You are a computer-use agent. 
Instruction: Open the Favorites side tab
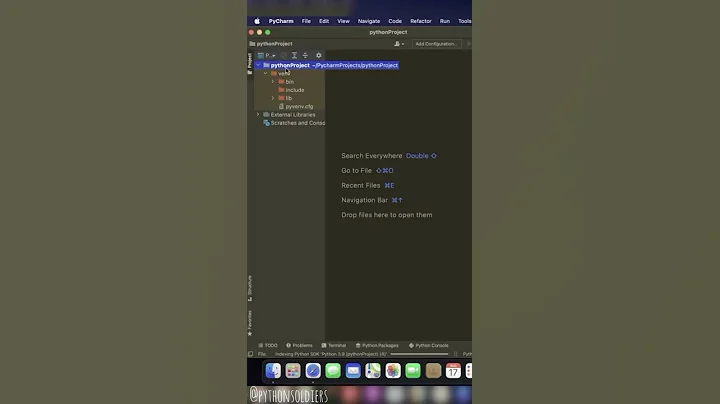250,323
